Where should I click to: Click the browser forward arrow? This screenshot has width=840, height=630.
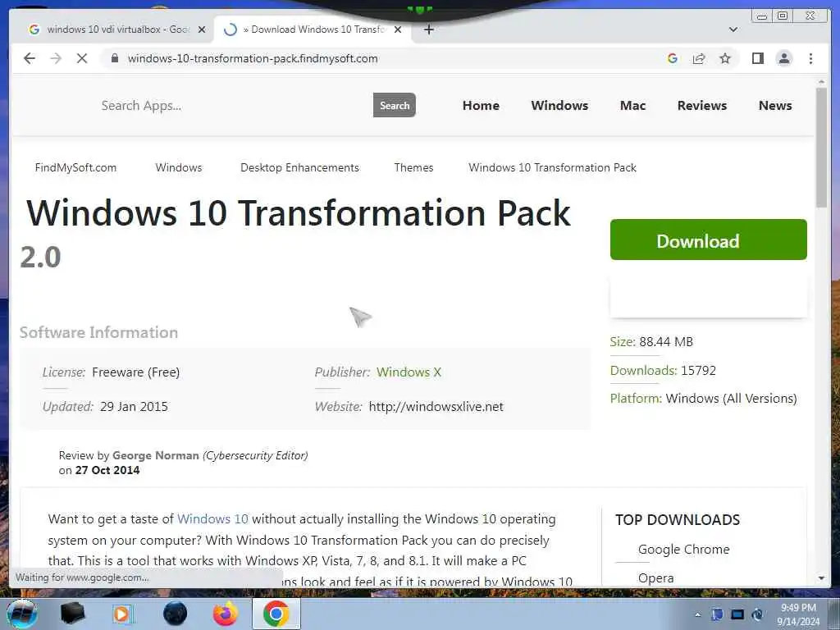click(x=56, y=58)
